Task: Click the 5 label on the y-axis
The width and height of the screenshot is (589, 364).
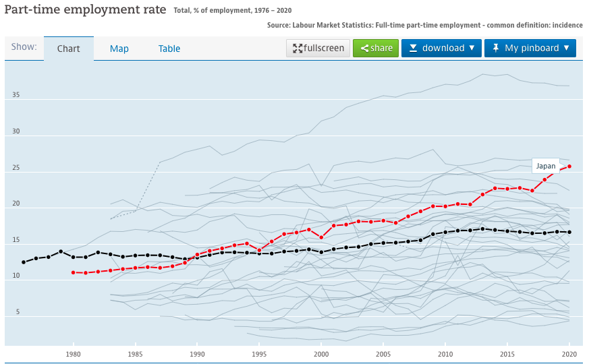Action: click(18, 312)
